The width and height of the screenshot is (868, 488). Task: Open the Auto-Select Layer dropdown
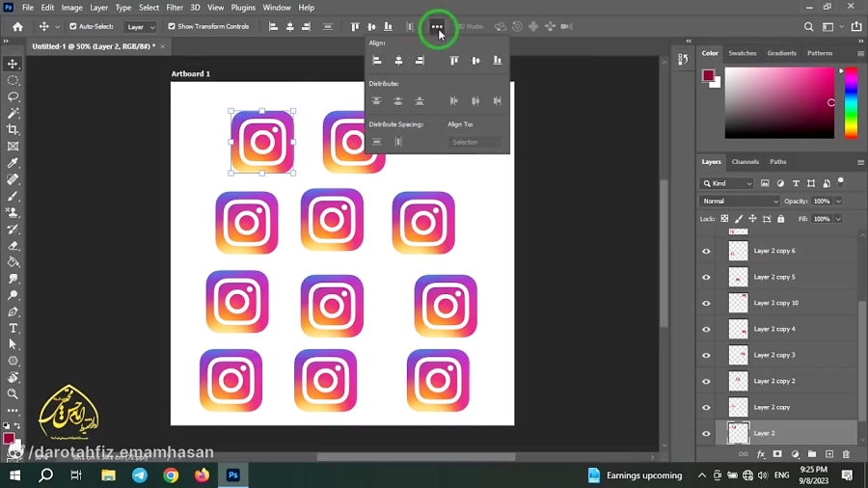coord(140,27)
